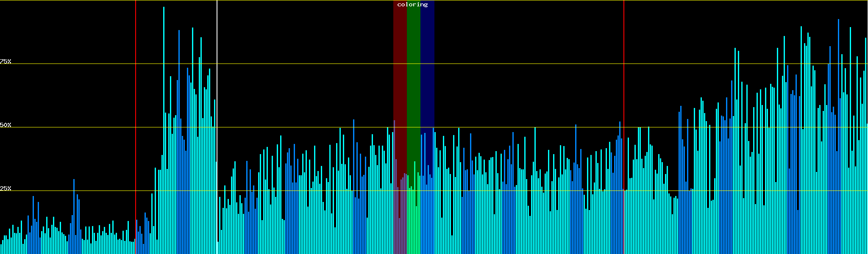Click the first short bar at the far left

pos(1,249)
